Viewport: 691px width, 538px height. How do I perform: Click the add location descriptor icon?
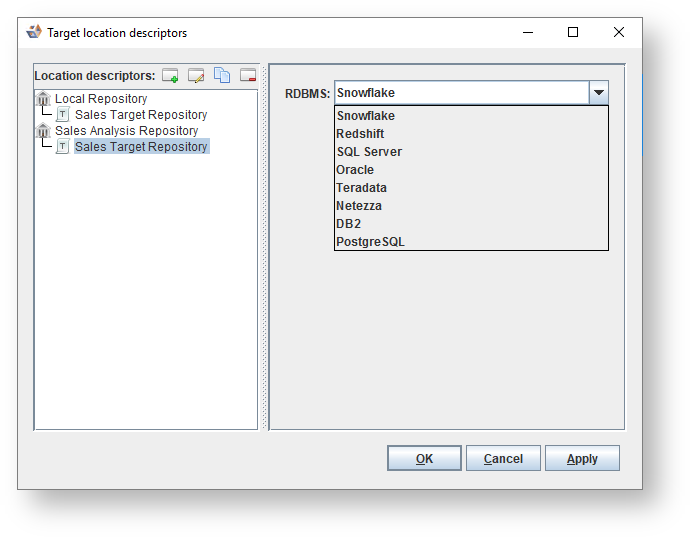170,75
